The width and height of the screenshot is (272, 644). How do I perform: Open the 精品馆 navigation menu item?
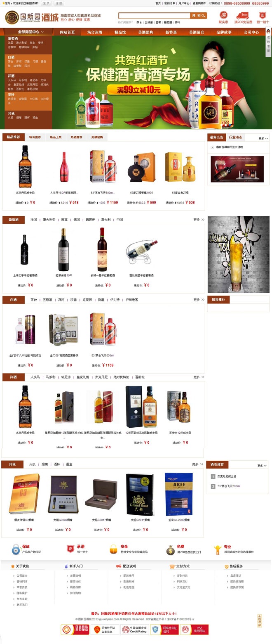[x=120, y=32]
